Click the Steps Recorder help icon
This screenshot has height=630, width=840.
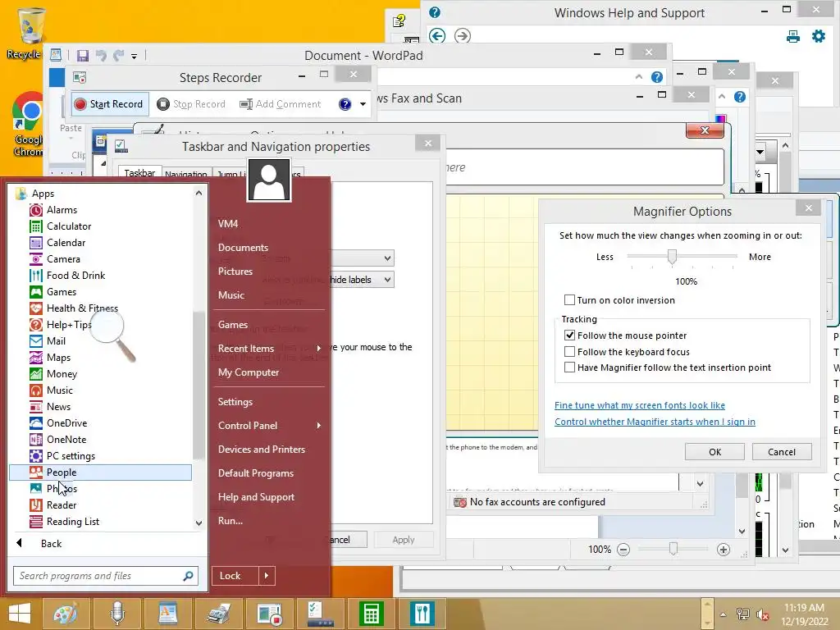point(345,104)
